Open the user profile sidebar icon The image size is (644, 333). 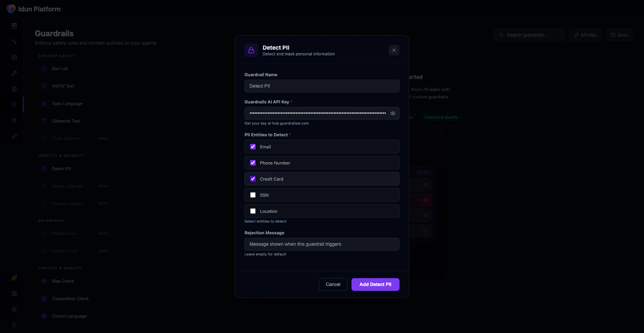pyautogui.click(x=14, y=325)
